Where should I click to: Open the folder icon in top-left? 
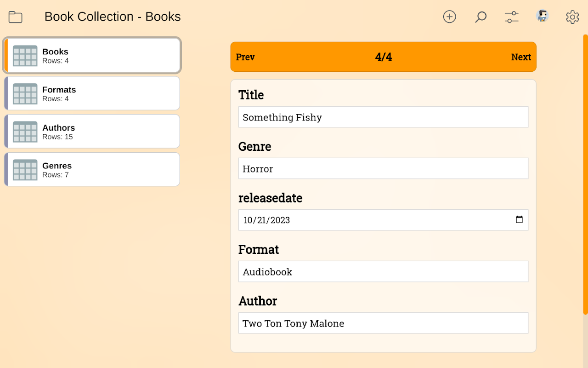tap(16, 17)
